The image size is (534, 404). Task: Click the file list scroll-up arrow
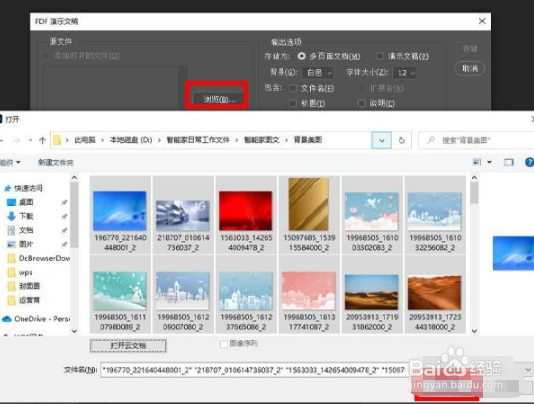click(x=474, y=177)
